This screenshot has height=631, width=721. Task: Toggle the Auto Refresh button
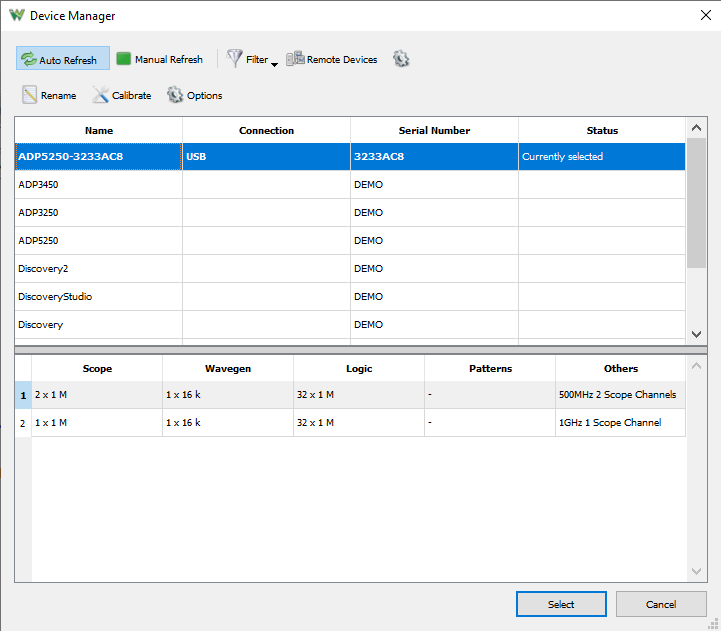63,58
